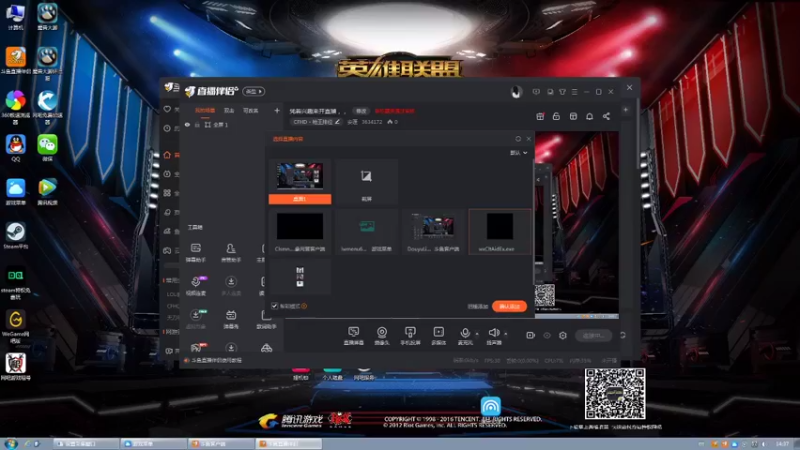Screen dimensions: 800x450
Task: Select the third scene tab
Action: click(251, 111)
